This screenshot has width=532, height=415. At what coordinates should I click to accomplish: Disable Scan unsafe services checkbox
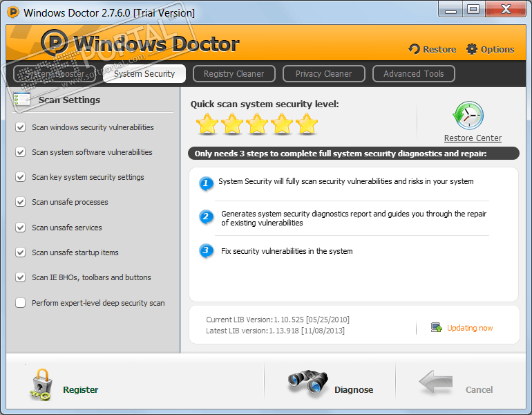[20, 227]
